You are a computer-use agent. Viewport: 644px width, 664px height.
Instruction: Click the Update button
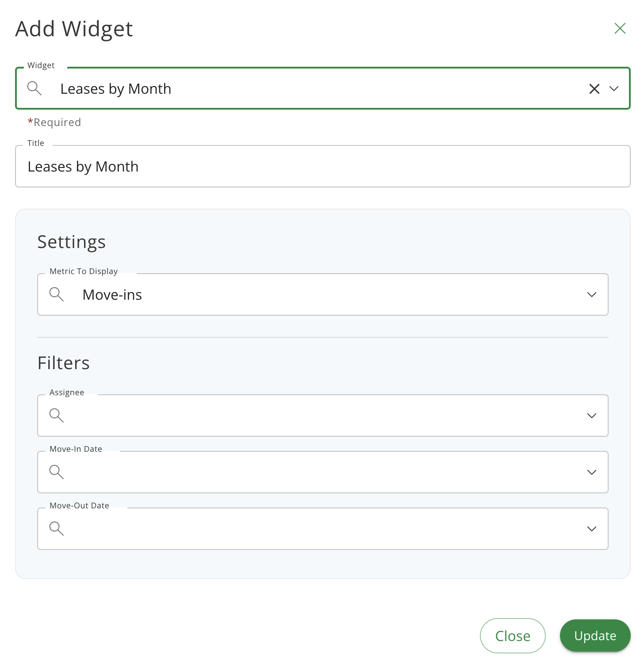[x=595, y=636]
